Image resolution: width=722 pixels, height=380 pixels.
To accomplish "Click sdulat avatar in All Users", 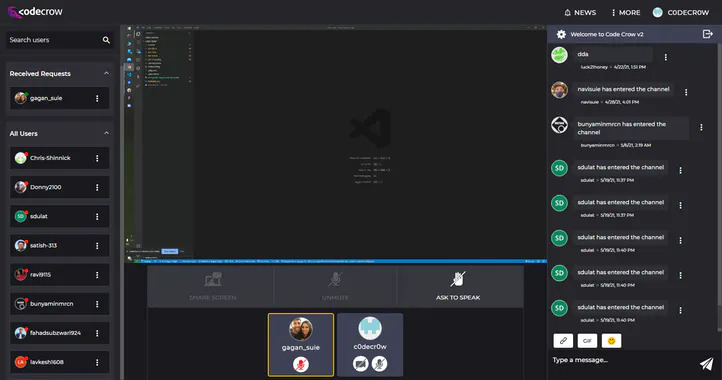I will click(x=21, y=216).
